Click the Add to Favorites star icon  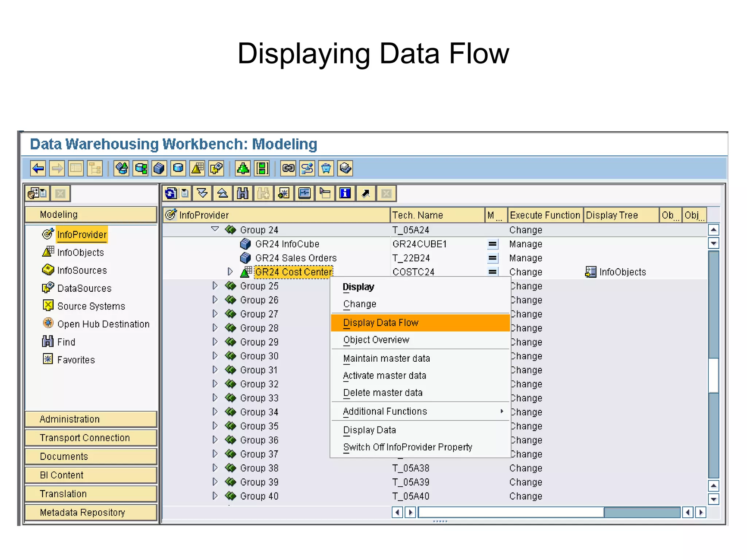pyautogui.click(x=284, y=193)
